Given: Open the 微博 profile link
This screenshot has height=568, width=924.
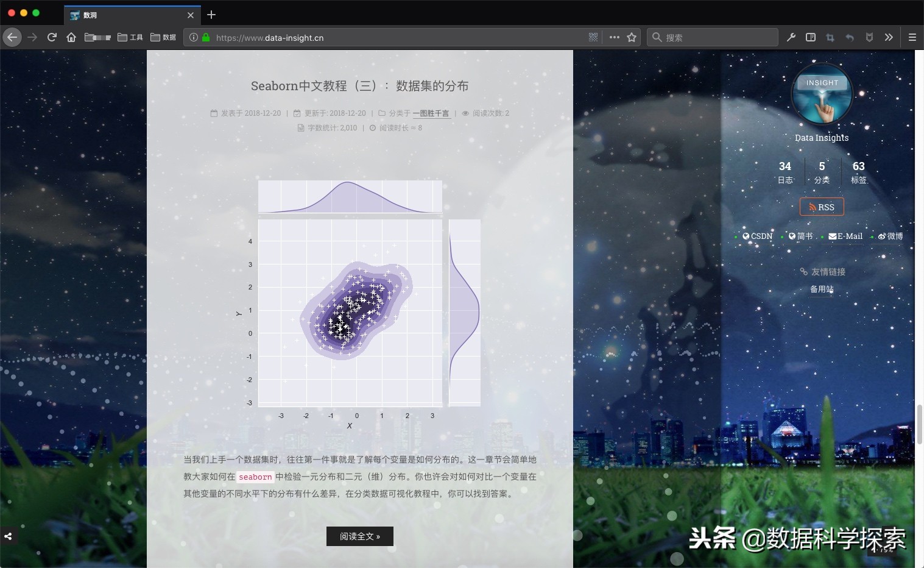Looking at the screenshot, I should point(890,236).
